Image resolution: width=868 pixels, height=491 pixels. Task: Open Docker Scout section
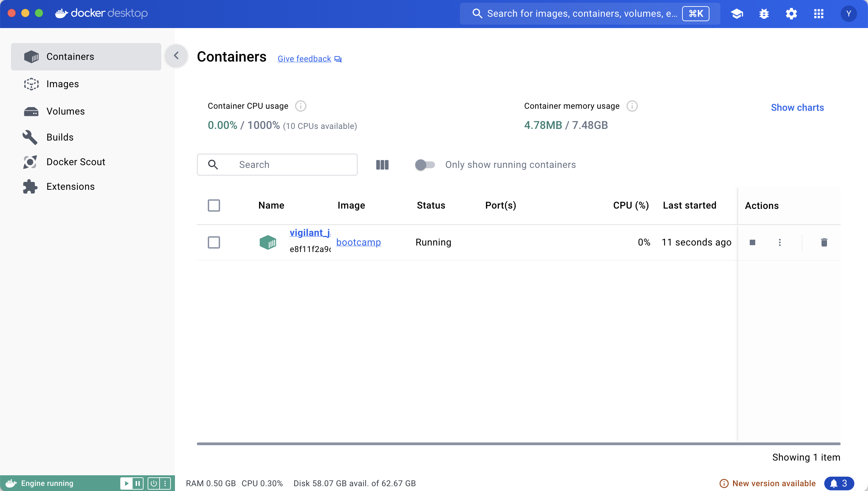[x=76, y=162]
